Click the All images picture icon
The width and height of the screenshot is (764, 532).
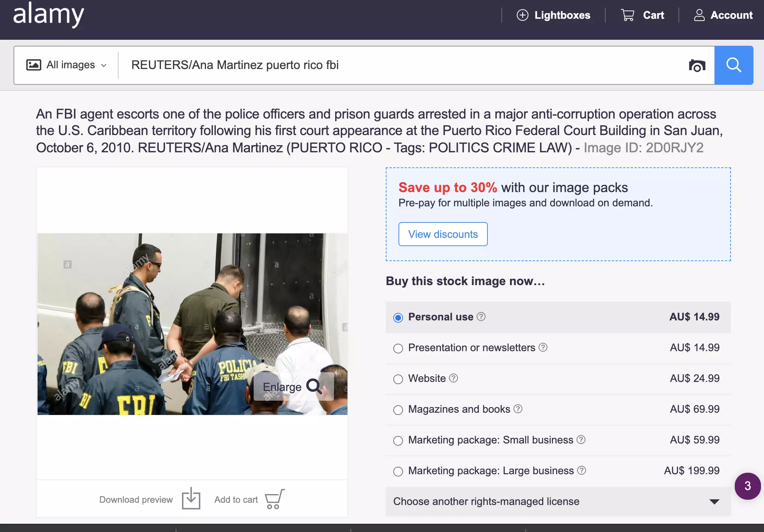[x=34, y=65]
